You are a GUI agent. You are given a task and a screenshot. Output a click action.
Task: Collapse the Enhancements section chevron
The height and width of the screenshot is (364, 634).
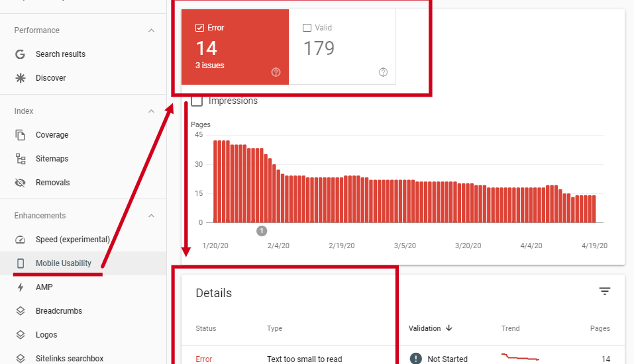pyautogui.click(x=151, y=216)
